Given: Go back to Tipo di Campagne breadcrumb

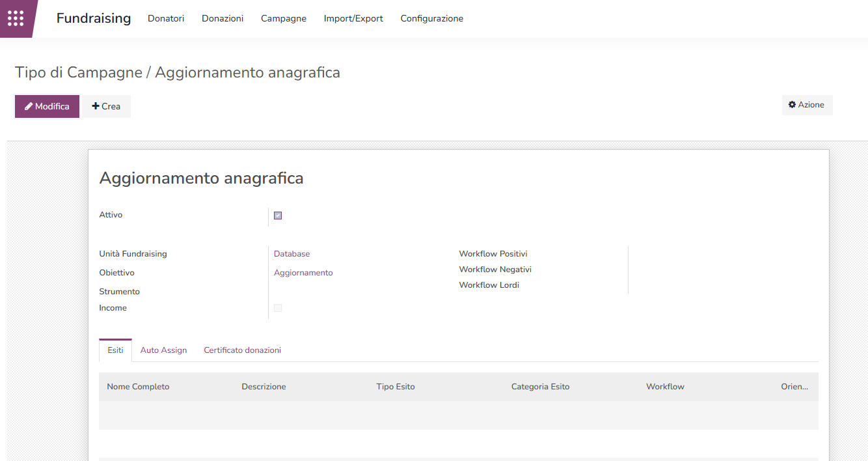Looking at the screenshot, I should click(79, 72).
